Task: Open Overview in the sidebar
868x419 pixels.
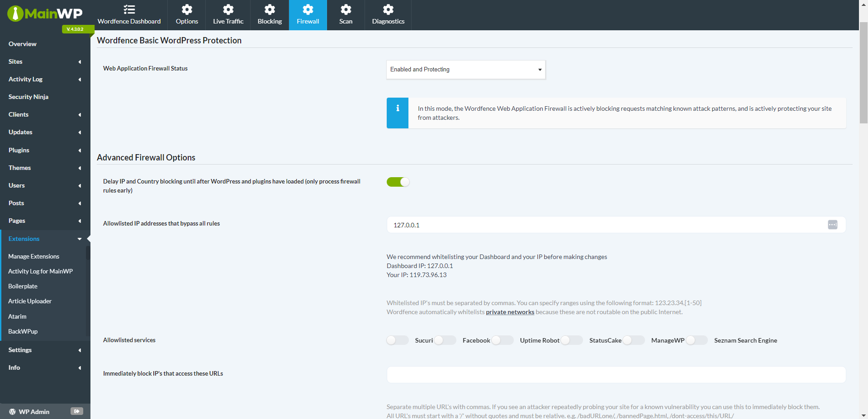Action: click(23, 44)
